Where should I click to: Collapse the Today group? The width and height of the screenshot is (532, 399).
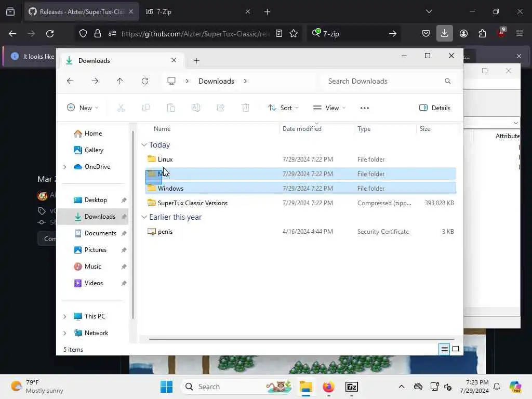coord(144,145)
